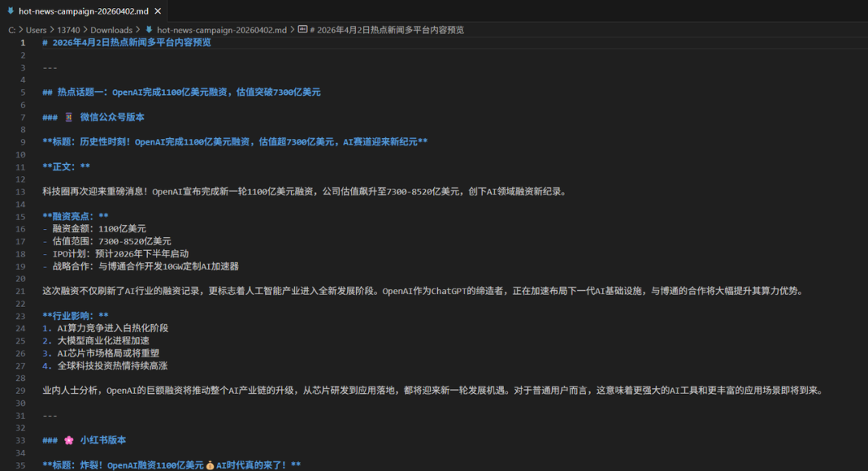The height and width of the screenshot is (471, 868).
Task: Click the paragraph starting '科技圈再次迎来重磅消息'
Action: point(305,192)
